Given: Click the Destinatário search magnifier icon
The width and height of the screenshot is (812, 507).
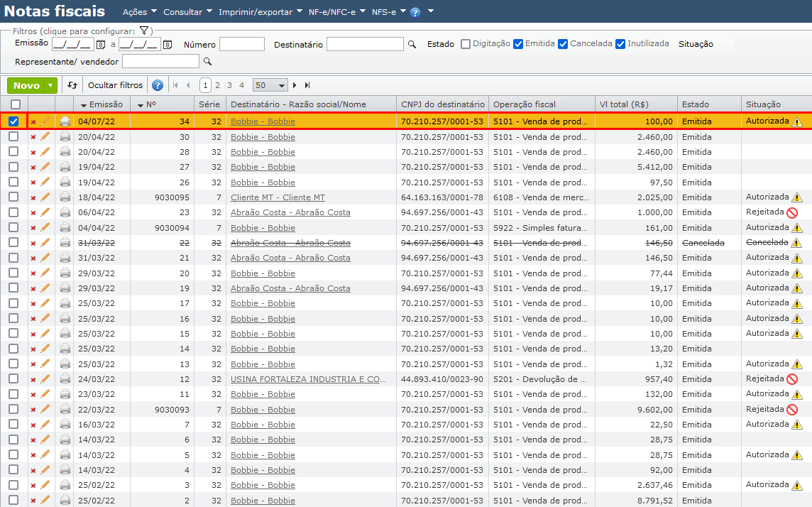Looking at the screenshot, I should 412,45.
